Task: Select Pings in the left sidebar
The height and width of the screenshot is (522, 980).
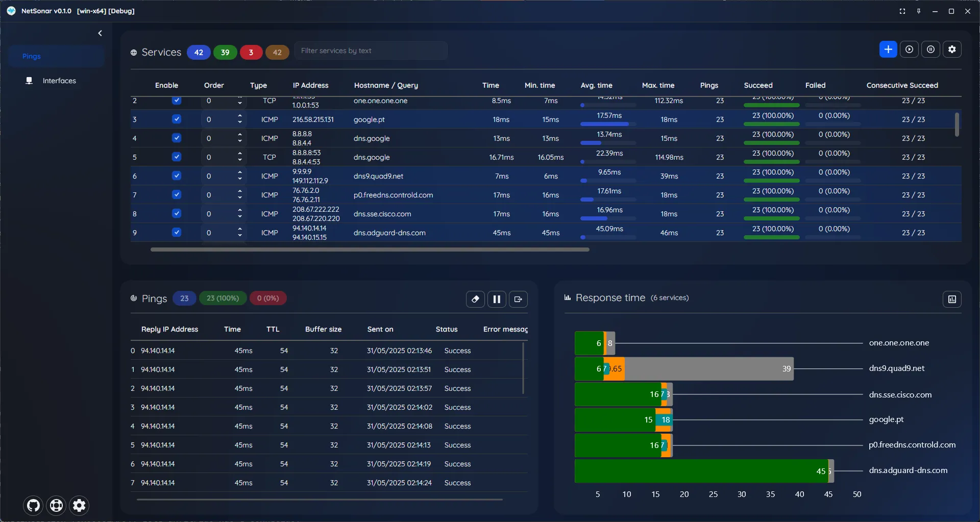Action: [x=32, y=56]
